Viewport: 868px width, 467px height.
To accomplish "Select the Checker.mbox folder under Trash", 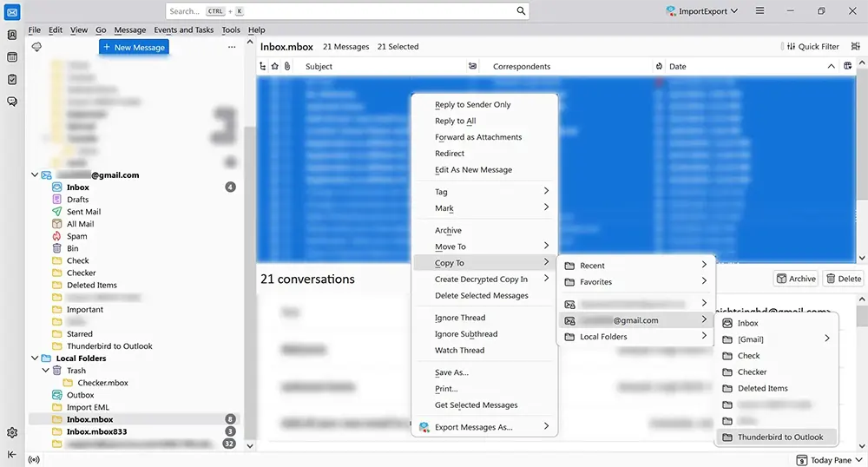I will 102,382.
